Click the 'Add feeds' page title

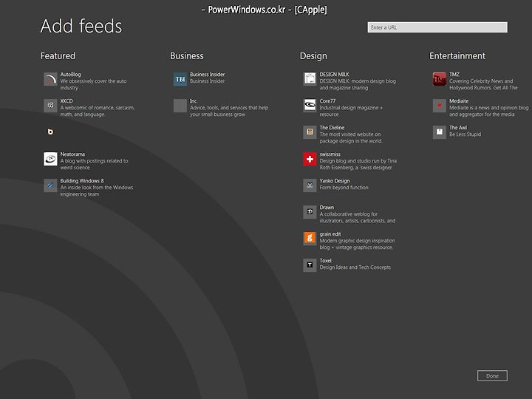81,26
